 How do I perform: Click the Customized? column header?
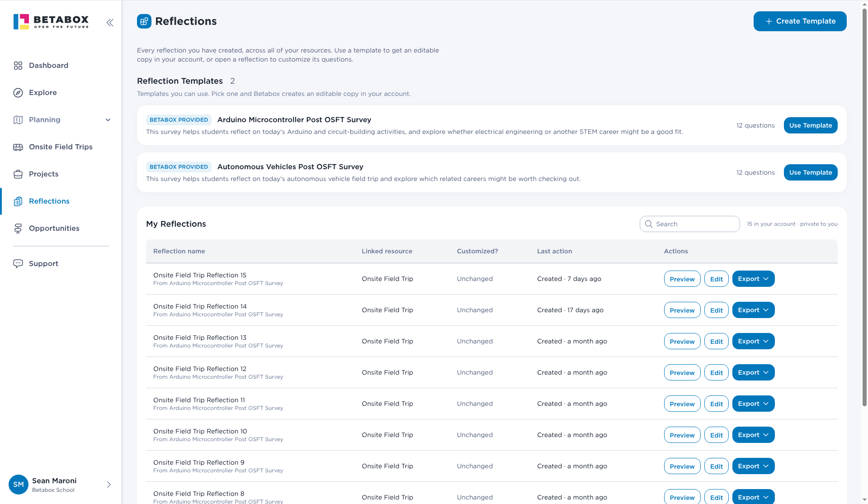477,251
